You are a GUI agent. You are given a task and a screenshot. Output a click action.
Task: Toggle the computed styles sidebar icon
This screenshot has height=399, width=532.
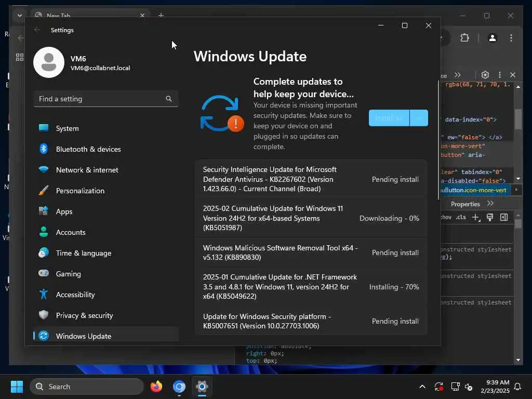[504, 218]
